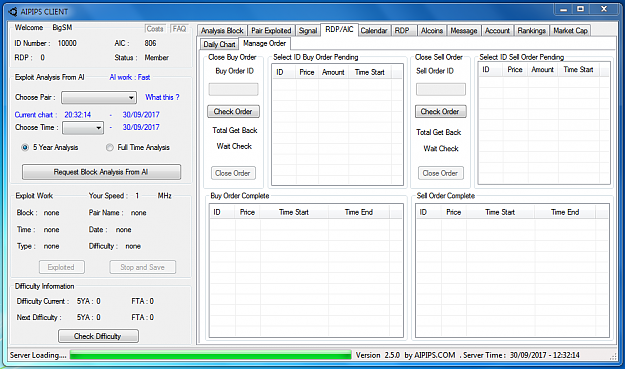Click the What this ? link
This screenshot has width=625, height=369.
point(162,97)
